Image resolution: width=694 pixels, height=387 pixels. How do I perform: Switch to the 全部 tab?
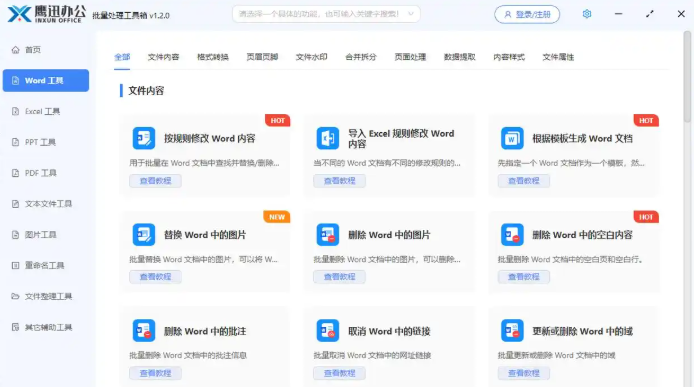(x=122, y=57)
